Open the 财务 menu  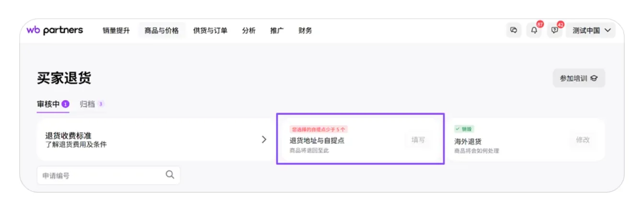(x=305, y=30)
